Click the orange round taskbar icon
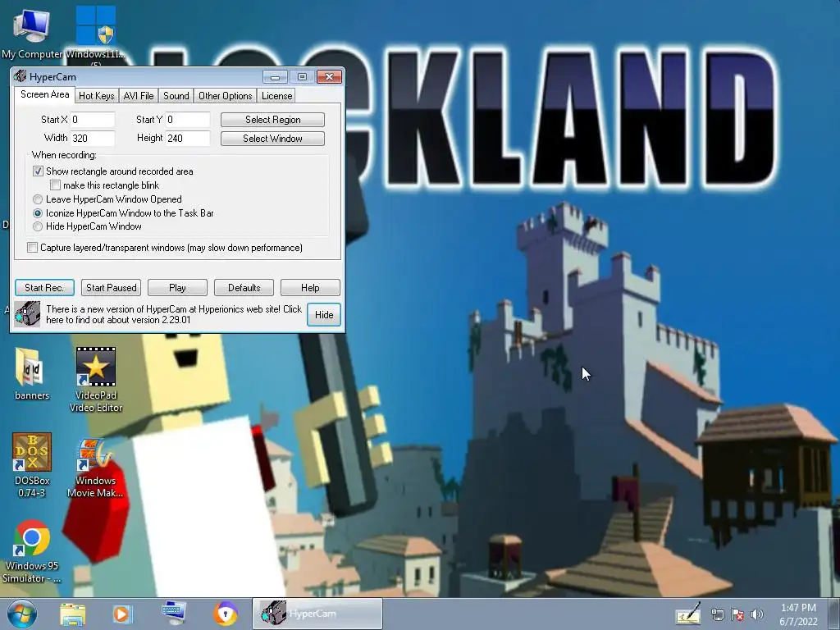This screenshot has width=840, height=630. pyautogui.click(x=225, y=614)
